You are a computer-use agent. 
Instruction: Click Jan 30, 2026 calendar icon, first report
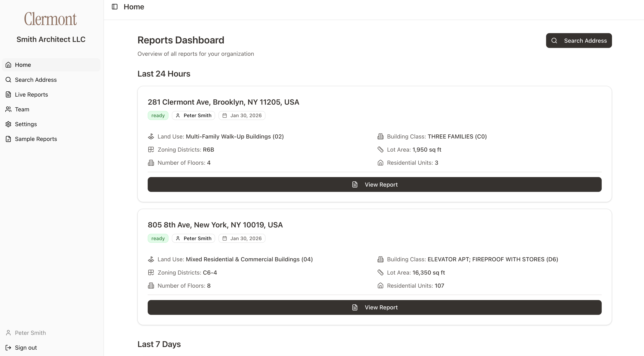(225, 115)
